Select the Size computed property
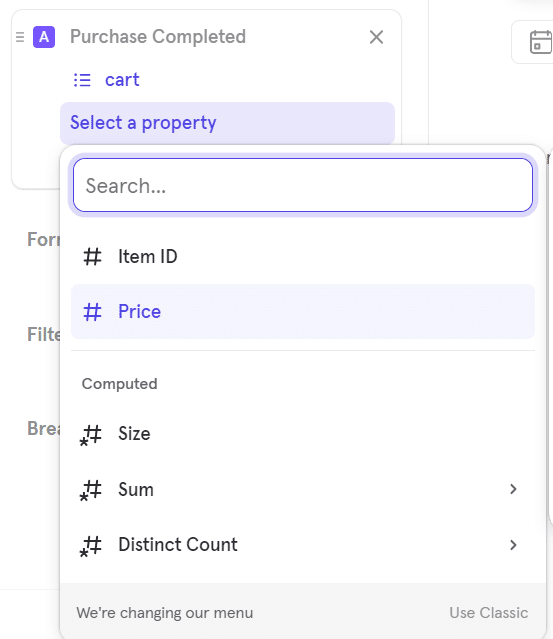The image size is (553, 639). point(303,434)
